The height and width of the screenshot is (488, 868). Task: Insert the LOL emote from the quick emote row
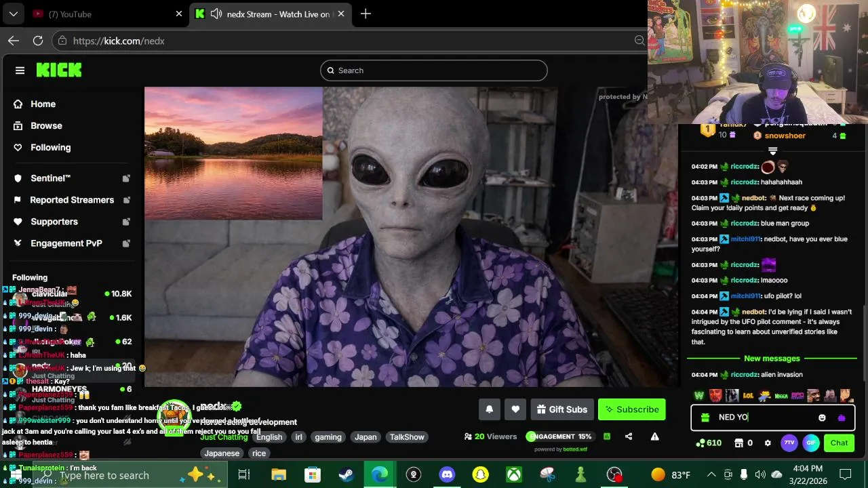(748, 395)
